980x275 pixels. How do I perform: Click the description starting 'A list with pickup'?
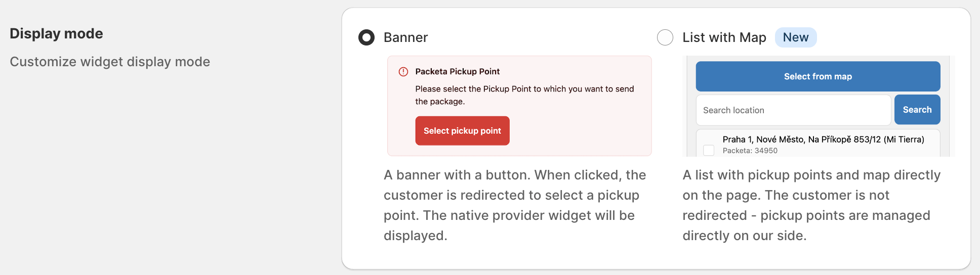click(811, 205)
